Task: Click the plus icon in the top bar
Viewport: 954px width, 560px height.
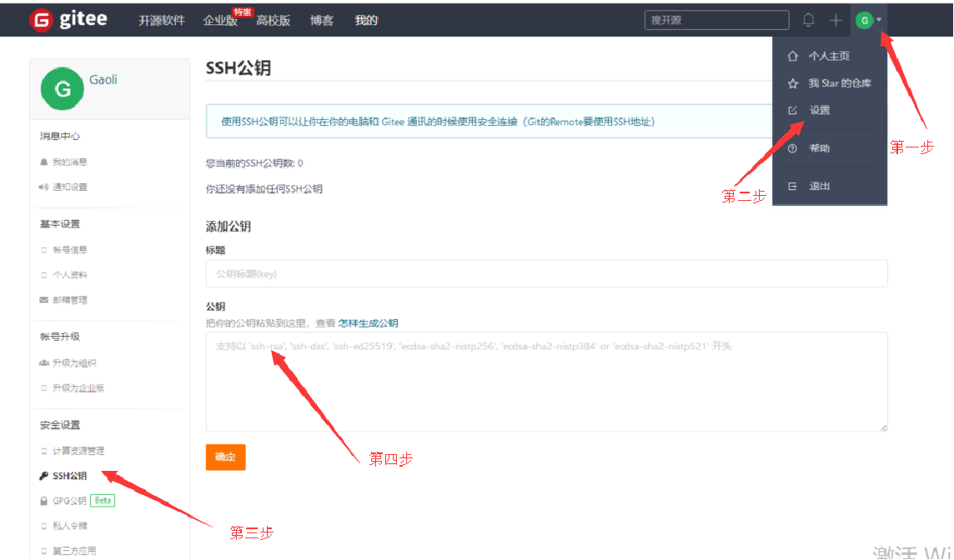Action: (835, 19)
